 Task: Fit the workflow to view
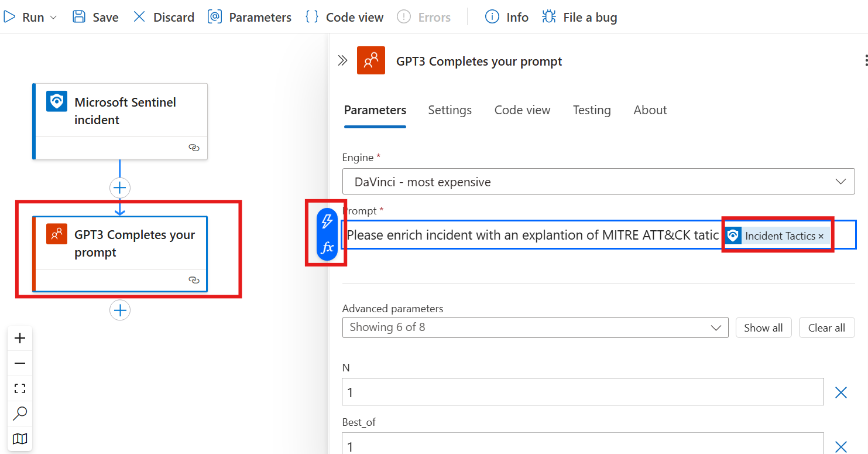pyautogui.click(x=20, y=388)
